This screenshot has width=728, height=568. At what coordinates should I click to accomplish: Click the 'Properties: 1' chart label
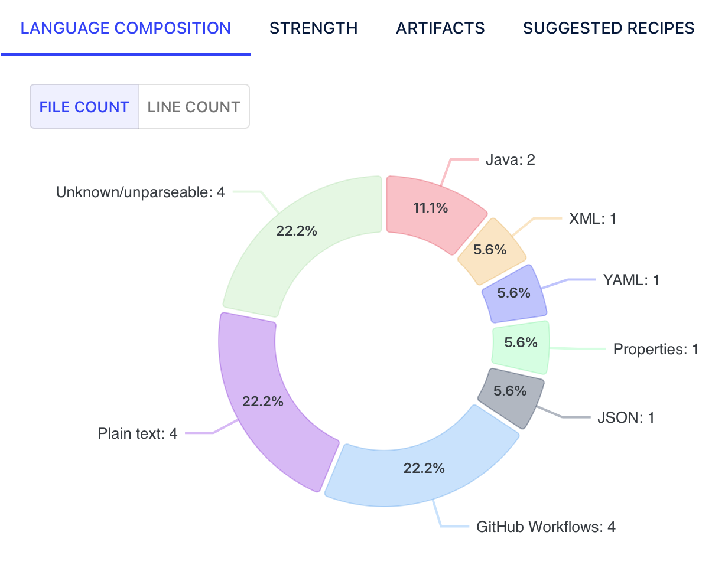coord(656,349)
